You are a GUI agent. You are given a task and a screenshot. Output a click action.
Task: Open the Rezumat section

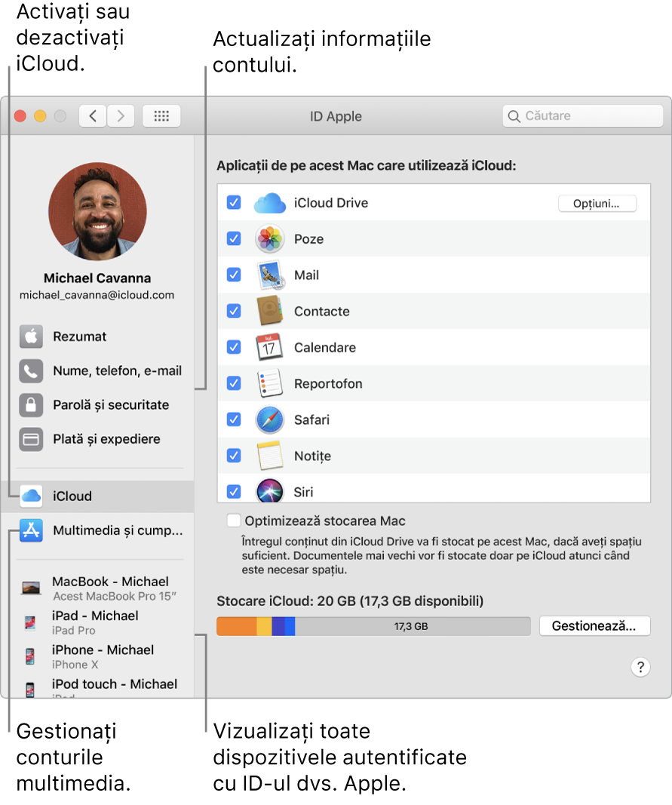click(97, 336)
